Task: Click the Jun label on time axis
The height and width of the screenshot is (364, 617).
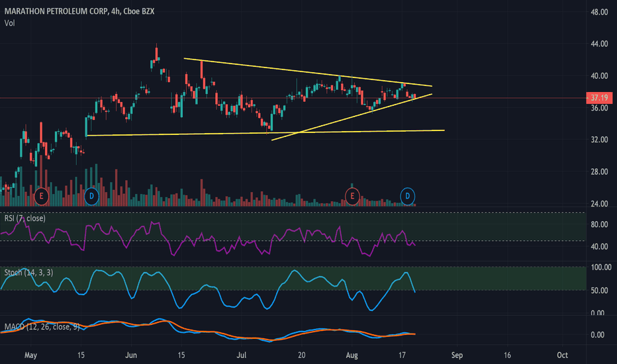Action: [131, 355]
